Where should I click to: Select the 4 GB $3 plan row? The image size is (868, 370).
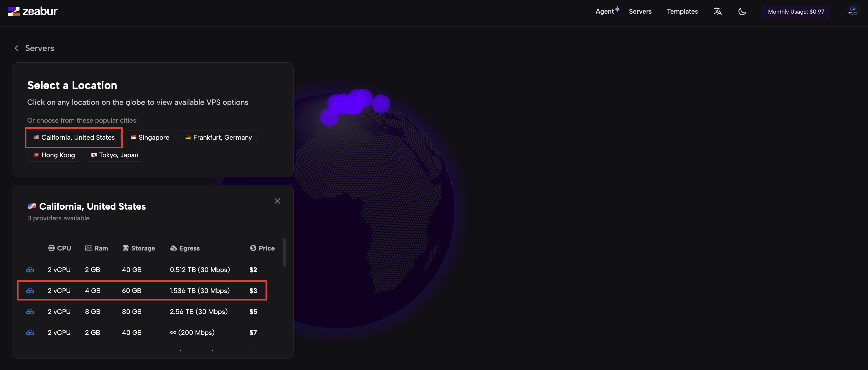click(142, 291)
